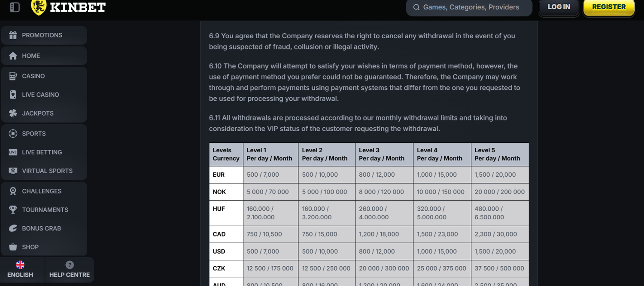Select Bonus Crab menu item

click(41, 228)
